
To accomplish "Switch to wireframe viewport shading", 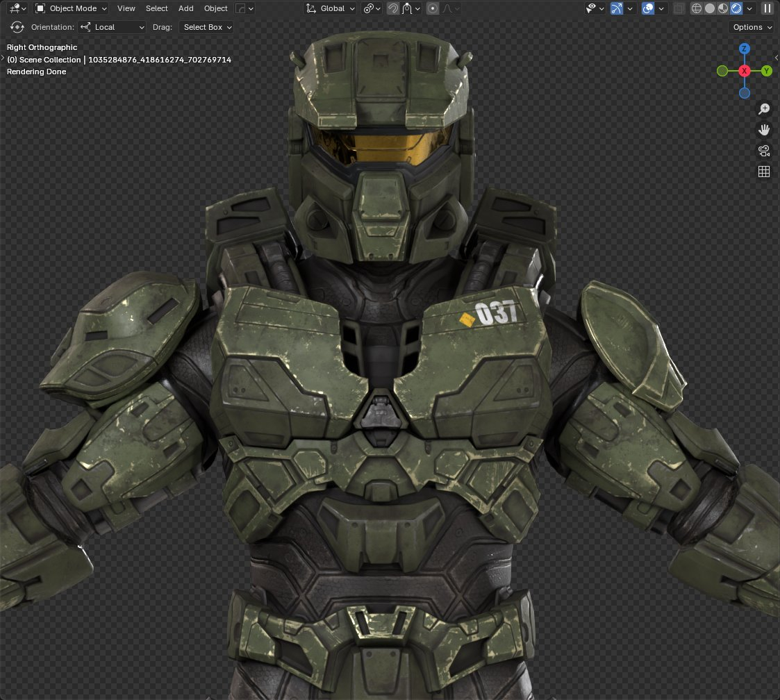I will coord(697,8).
